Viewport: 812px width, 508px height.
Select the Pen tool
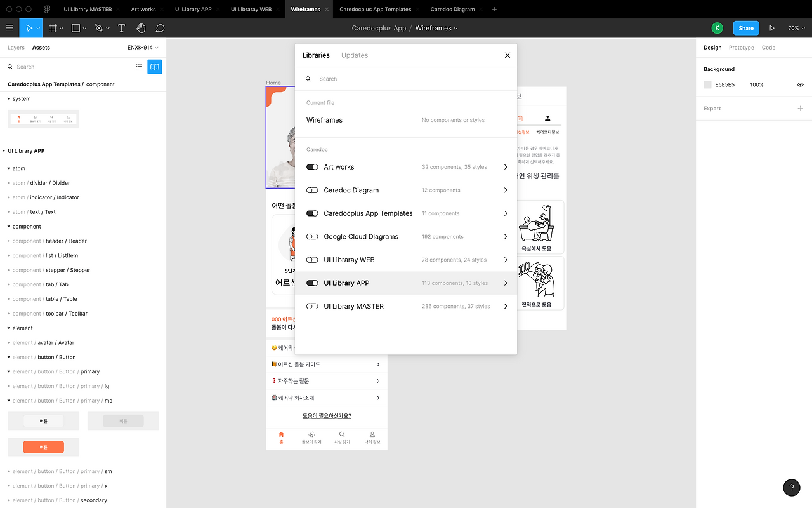pos(98,28)
